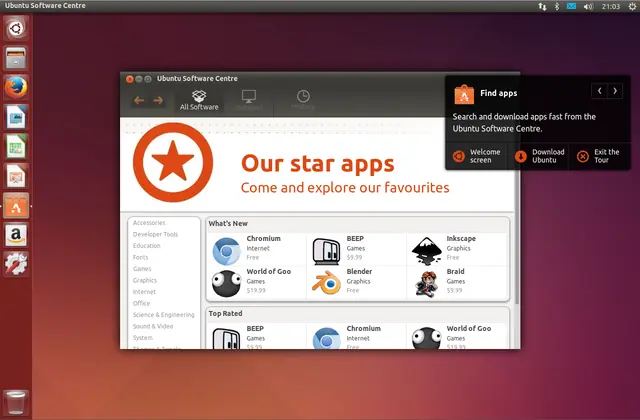This screenshot has height=420, width=640.
Task: Open the Trash in the launcher
Action: (16, 402)
